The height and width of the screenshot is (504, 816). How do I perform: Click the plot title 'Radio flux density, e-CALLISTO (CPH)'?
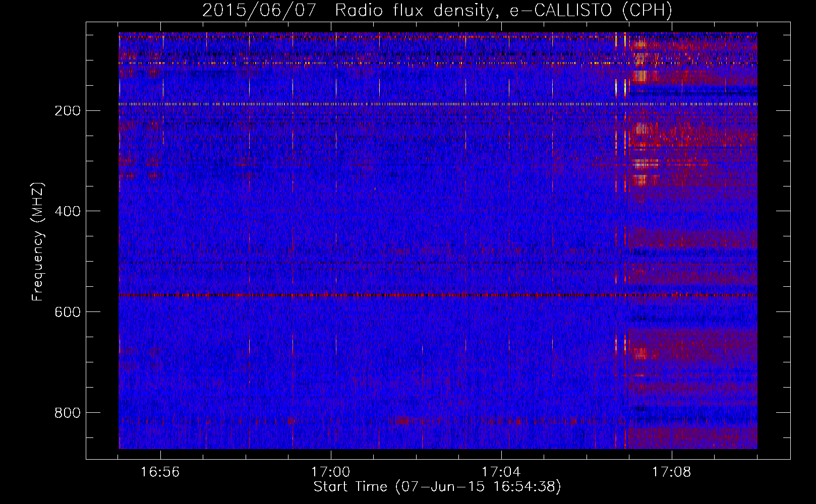point(503,11)
